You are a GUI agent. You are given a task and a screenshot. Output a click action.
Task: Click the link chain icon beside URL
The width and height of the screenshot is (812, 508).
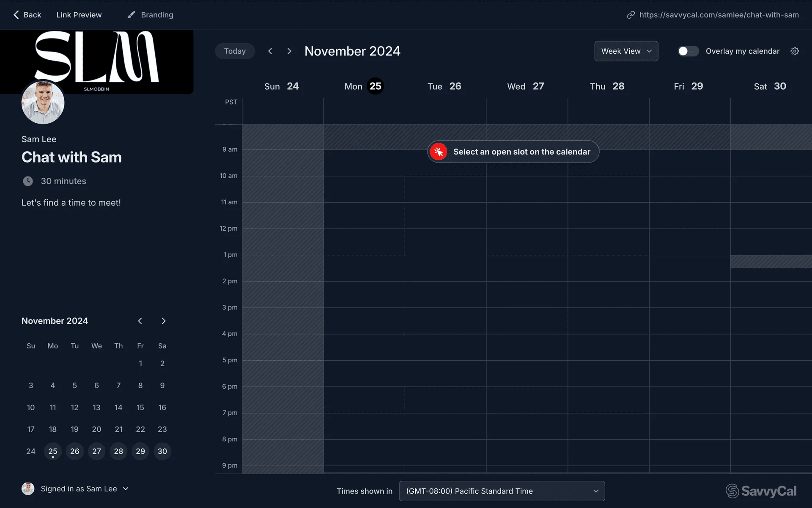click(631, 15)
